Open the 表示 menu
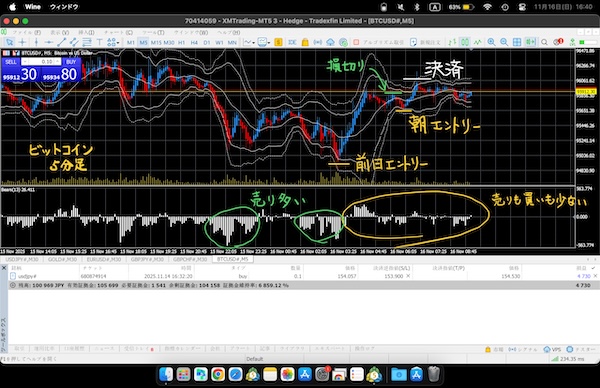Viewport: 600px width, 388px height. pos(60,32)
